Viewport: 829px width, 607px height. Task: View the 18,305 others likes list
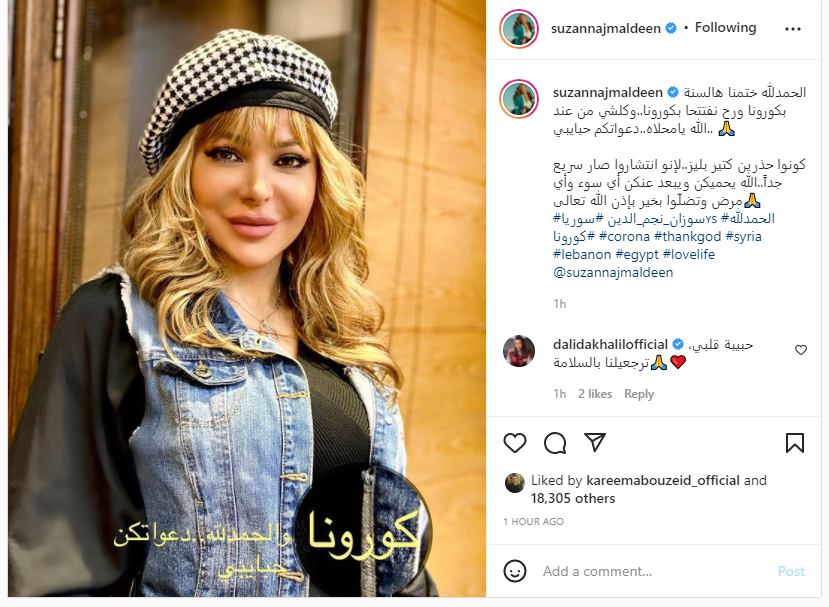(573, 499)
